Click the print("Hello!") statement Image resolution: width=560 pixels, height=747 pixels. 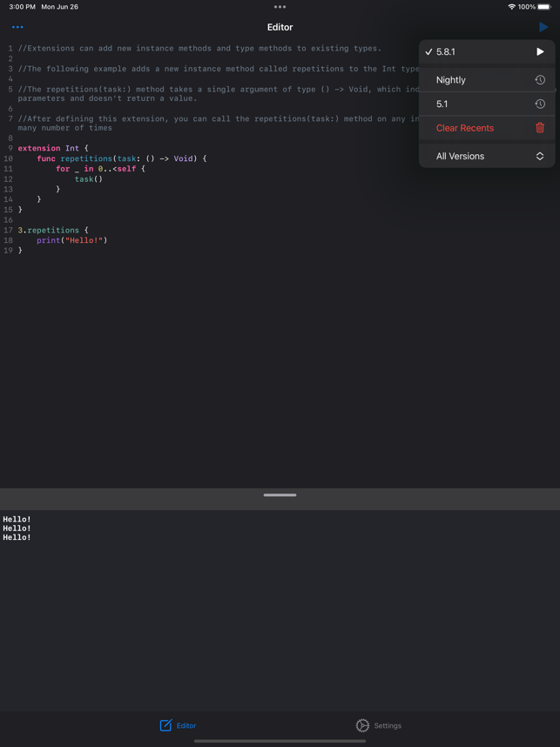coord(72,240)
